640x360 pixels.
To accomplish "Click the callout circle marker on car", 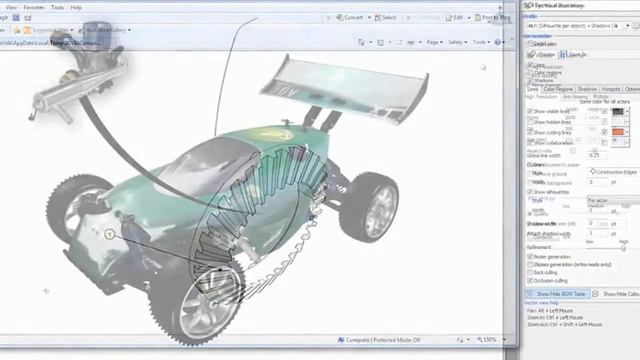I will pyautogui.click(x=109, y=234).
